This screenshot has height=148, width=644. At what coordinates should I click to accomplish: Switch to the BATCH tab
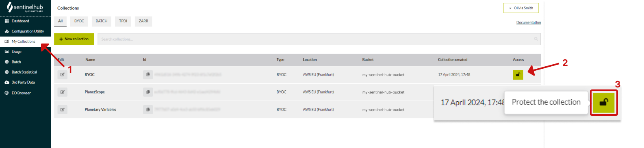102,21
